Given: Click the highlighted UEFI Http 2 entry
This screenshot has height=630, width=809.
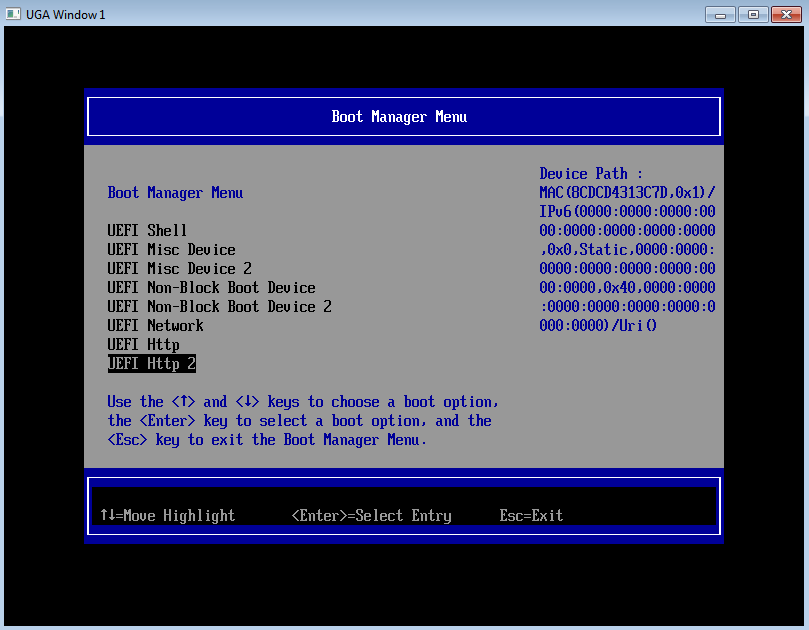Looking at the screenshot, I should click(x=151, y=364).
